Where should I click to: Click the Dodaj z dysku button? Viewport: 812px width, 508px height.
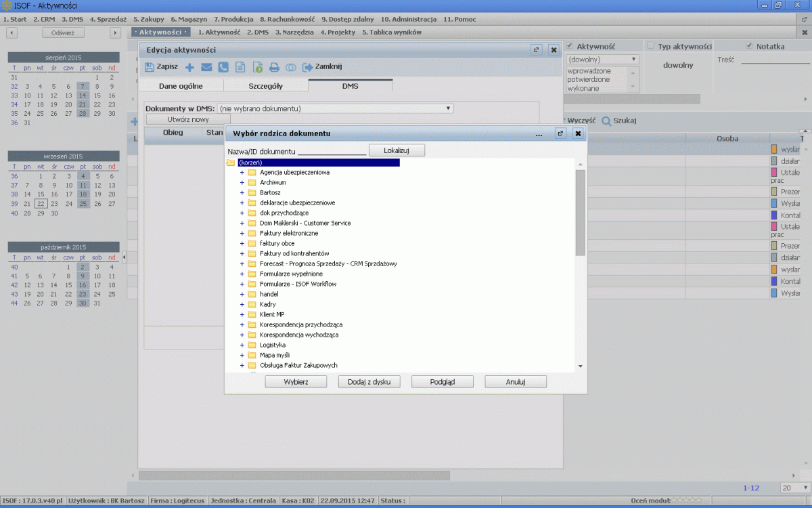tap(369, 382)
